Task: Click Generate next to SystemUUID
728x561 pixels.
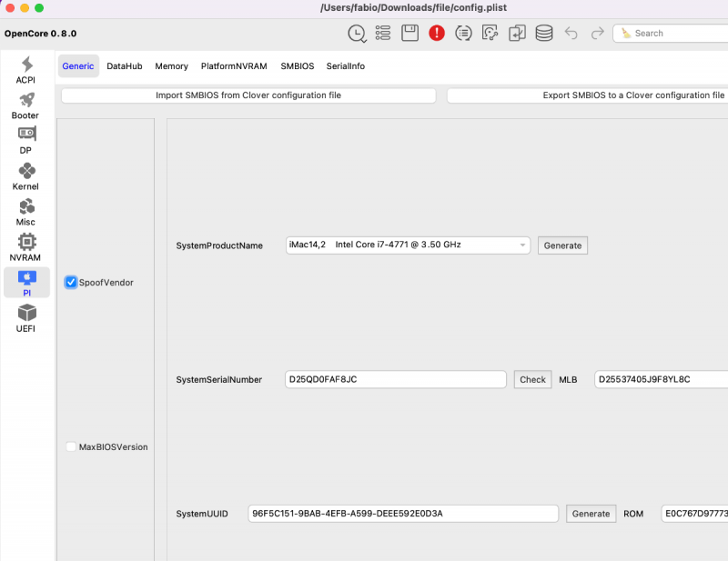Action: coord(591,514)
